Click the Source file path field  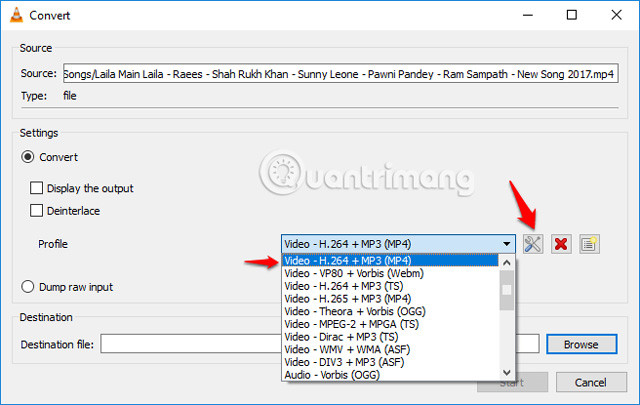340,73
